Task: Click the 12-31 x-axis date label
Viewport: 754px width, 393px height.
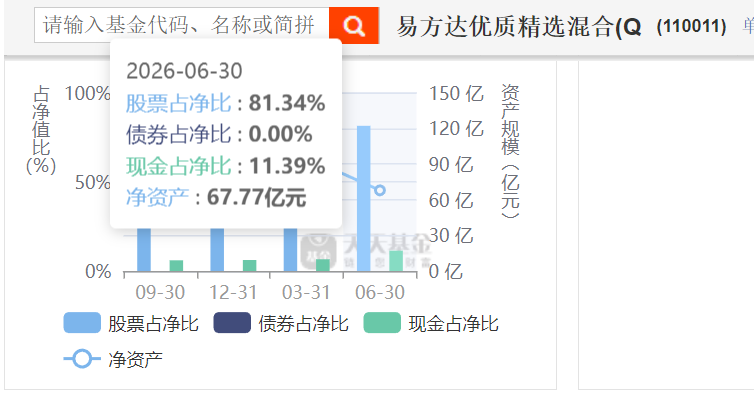Action: pos(233,292)
